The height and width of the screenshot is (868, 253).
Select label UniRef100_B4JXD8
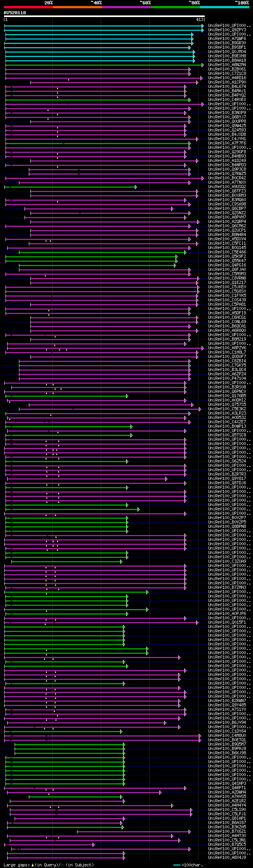(227, 134)
